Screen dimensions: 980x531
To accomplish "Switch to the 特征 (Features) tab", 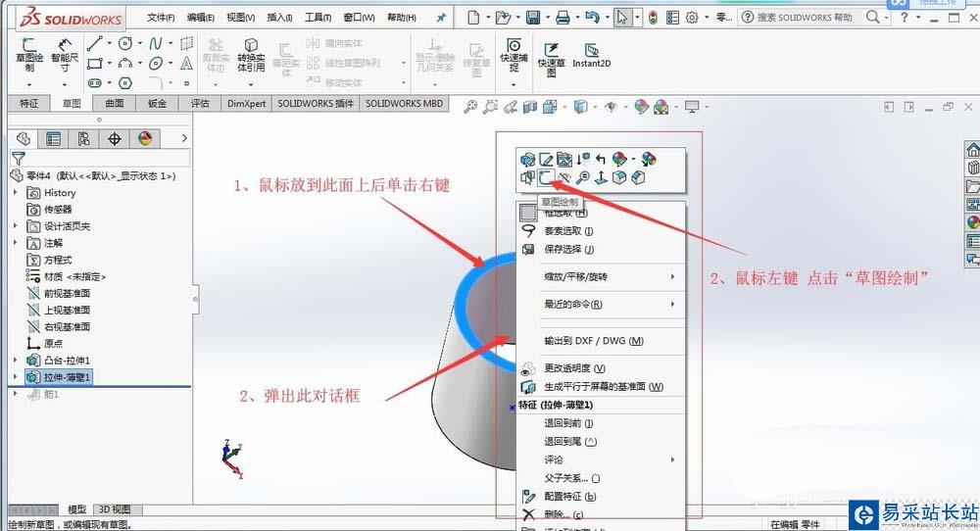I will pos(29,103).
